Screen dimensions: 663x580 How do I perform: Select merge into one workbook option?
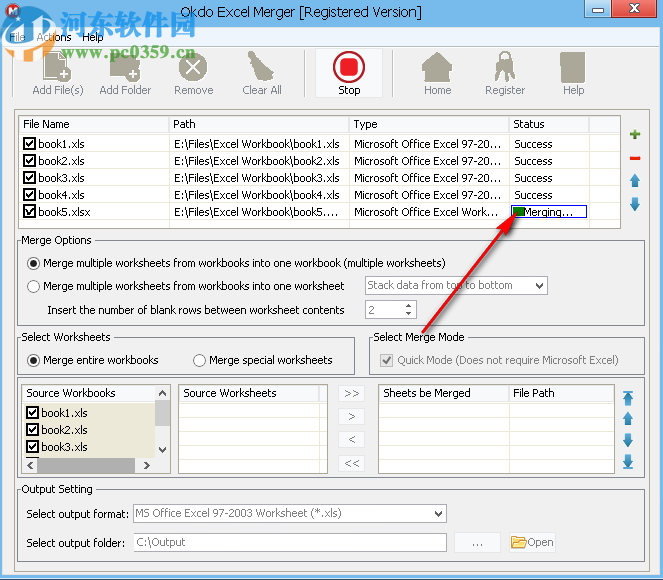(x=33, y=263)
